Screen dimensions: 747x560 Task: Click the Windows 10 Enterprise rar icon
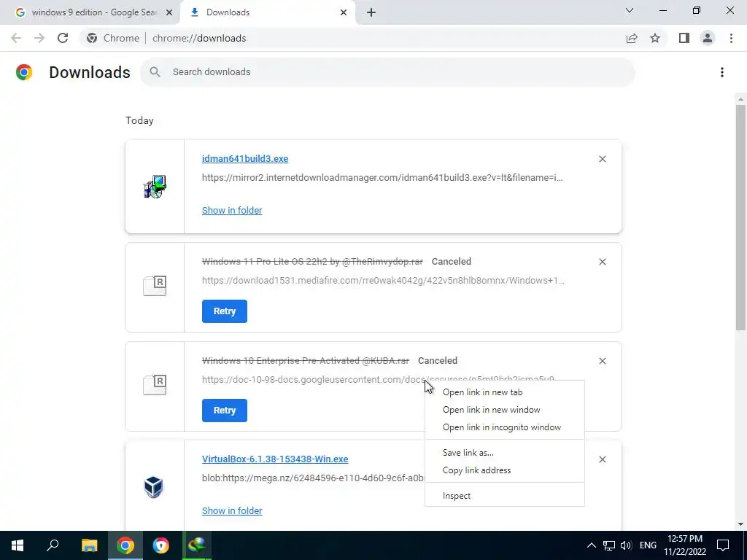[x=155, y=385]
